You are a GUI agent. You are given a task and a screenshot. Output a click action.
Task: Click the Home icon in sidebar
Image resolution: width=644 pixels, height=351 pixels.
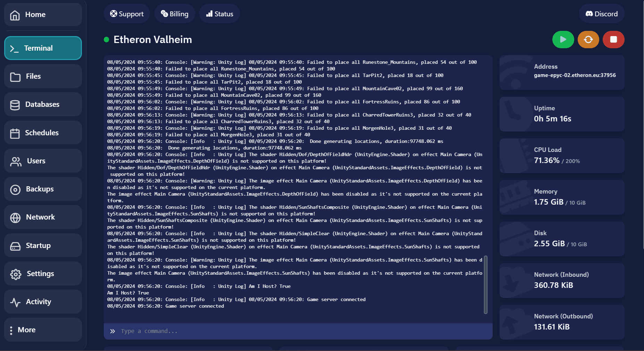point(15,15)
